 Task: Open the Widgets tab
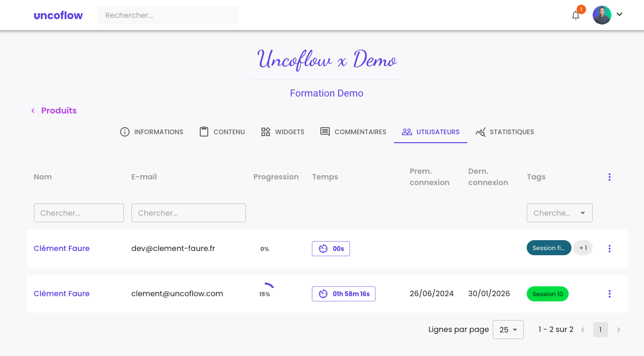pos(283,132)
